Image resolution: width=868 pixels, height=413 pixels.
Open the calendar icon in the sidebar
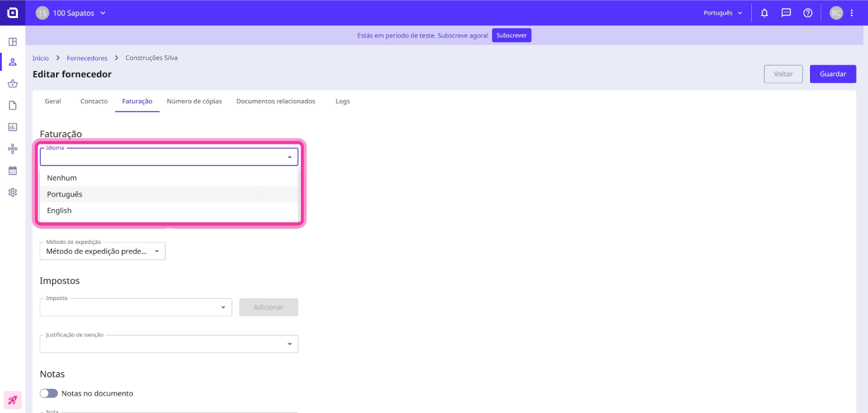[13, 170]
